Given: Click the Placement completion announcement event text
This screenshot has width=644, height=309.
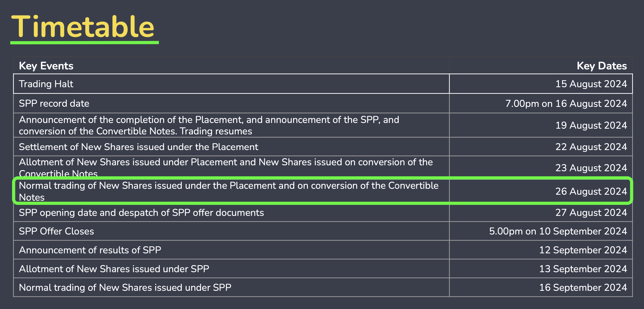Looking at the screenshot, I should click(x=209, y=125).
